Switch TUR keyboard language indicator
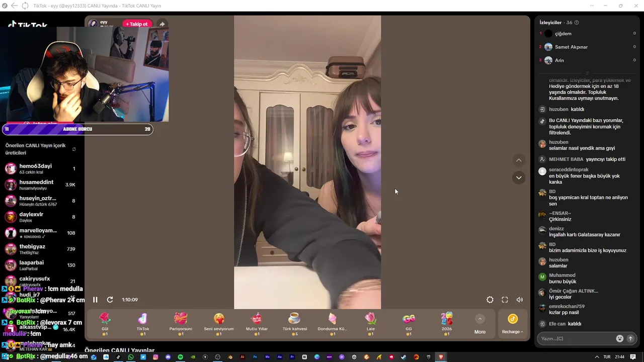The width and height of the screenshot is (644, 362). click(607, 357)
